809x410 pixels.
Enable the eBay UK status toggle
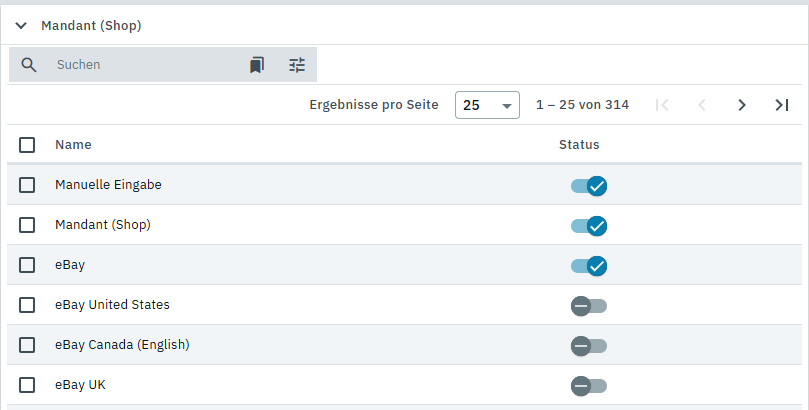[589, 386]
